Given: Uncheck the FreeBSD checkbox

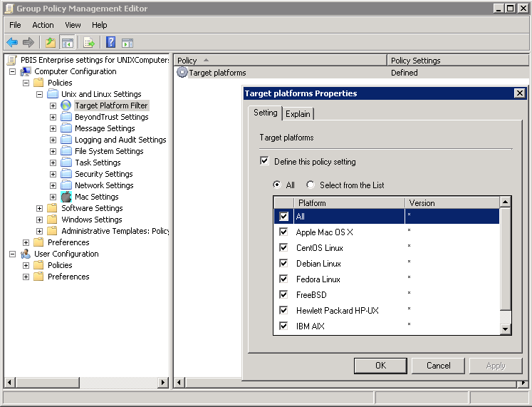Looking at the screenshot, I should point(283,294).
